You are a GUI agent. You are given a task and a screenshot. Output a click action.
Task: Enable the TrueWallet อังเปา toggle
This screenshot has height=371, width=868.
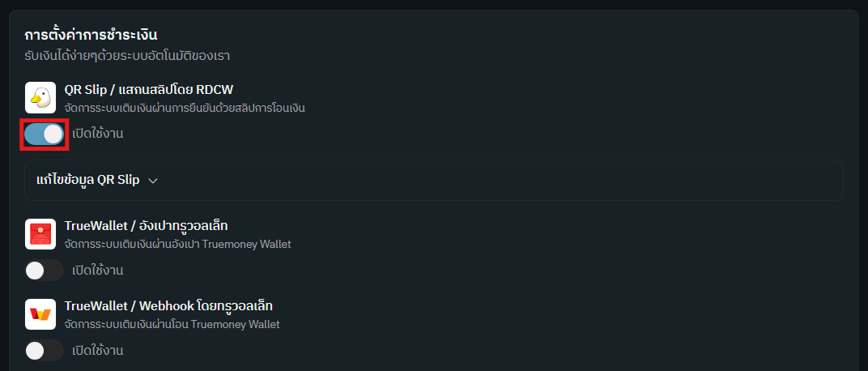(44, 270)
